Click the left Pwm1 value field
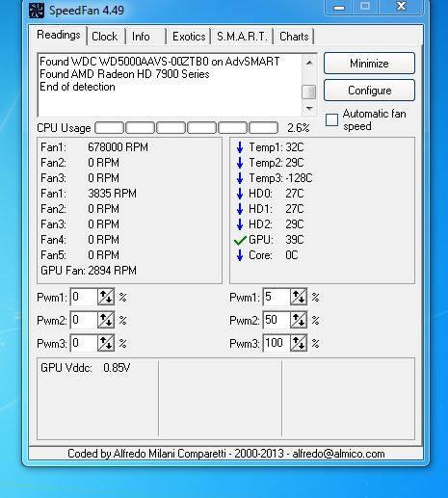The image size is (448, 498). pyautogui.click(x=84, y=297)
